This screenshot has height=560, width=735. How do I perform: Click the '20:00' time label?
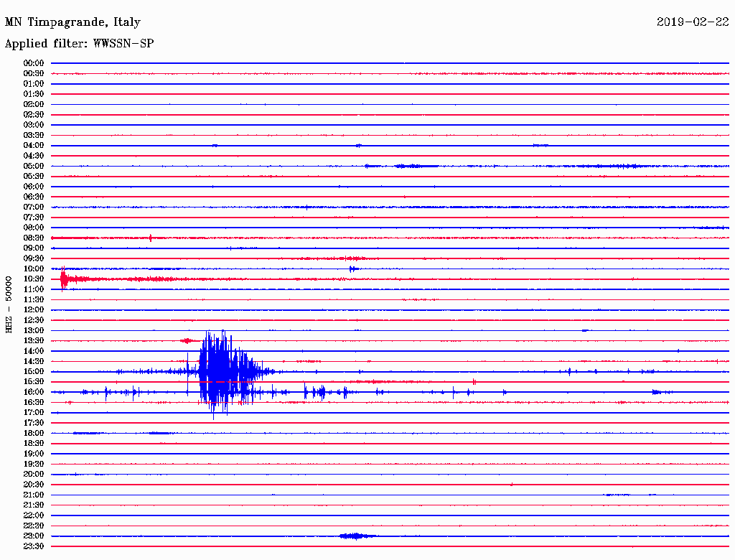click(x=33, y=474)
